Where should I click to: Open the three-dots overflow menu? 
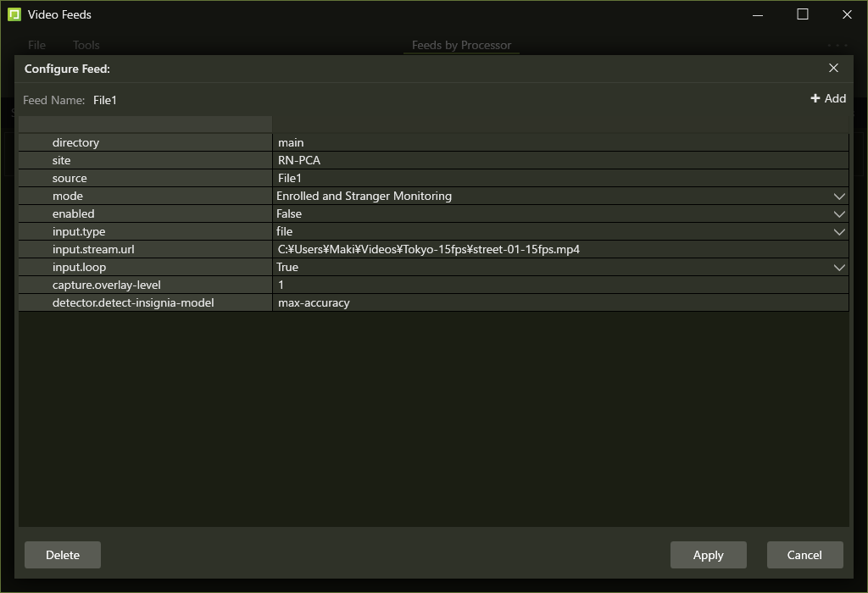click(837, 45)
